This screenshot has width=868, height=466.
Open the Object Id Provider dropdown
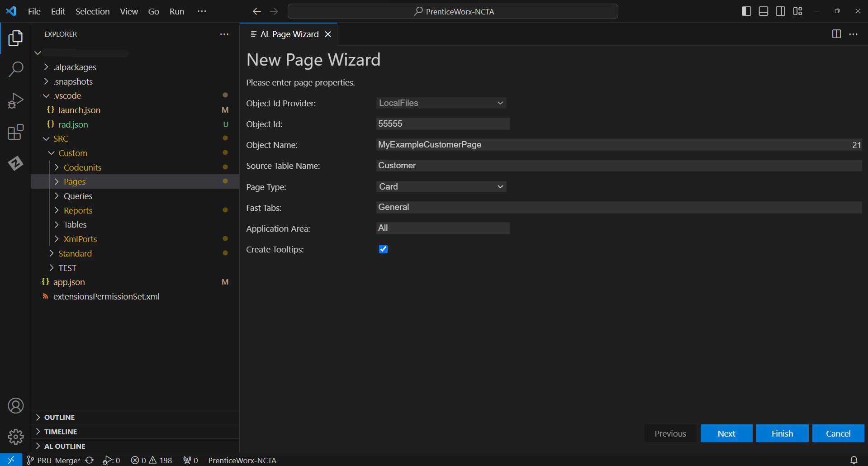pyautogui.click(x=441, y=103)
